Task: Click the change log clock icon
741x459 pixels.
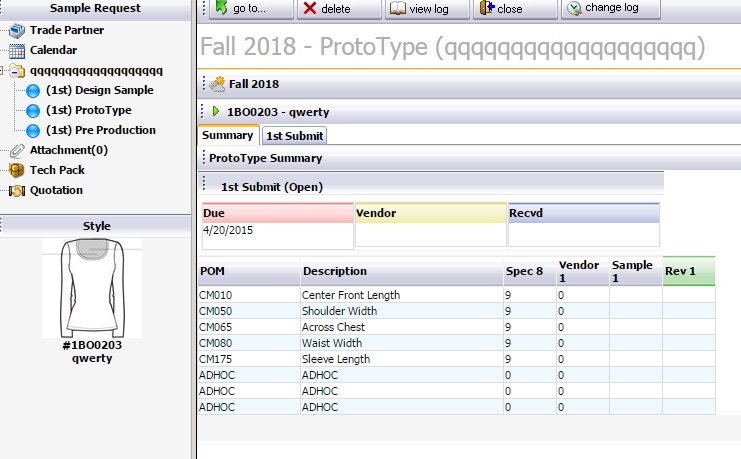Action: pyautogui.click(x=574, y=9)
